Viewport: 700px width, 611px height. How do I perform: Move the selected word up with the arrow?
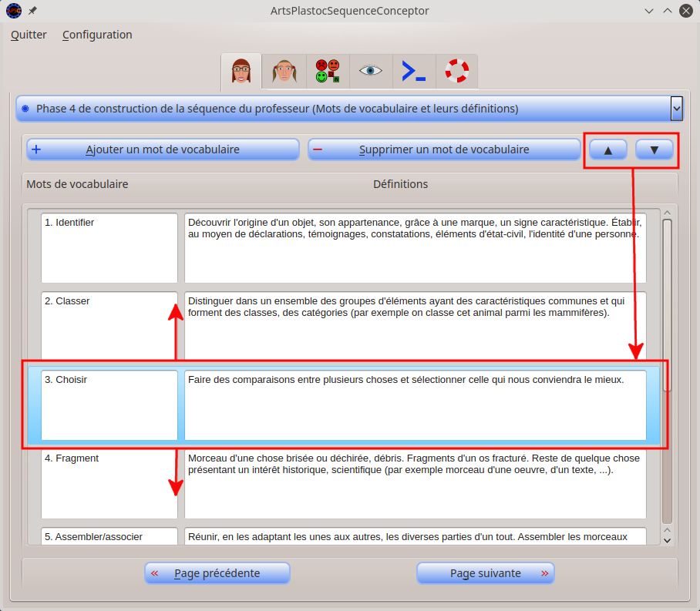(x=608, y=149)
